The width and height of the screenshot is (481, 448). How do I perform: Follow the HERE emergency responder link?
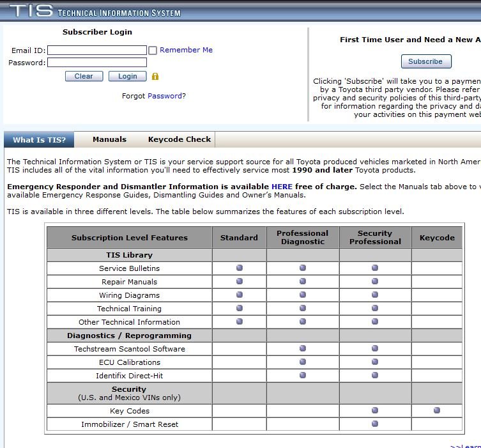coord(282,187)
